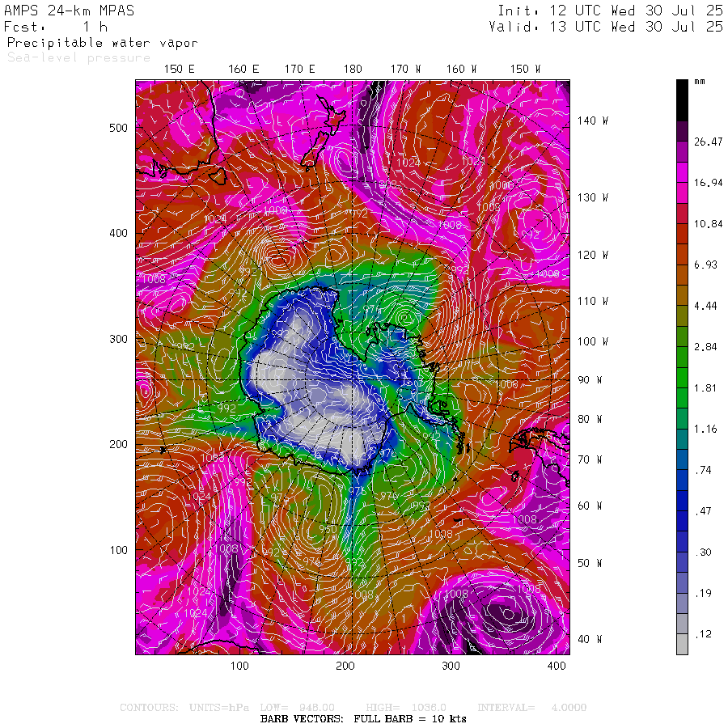Click the "mm" units label atop the color bar
This screenshot has height=728, width=728.
700,82
